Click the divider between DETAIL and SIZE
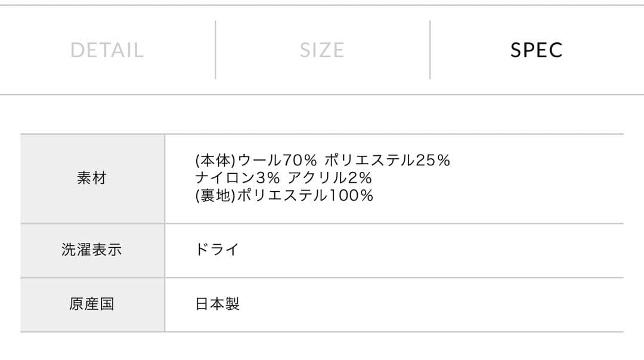 pyautogui.click(x=215, y=50)
